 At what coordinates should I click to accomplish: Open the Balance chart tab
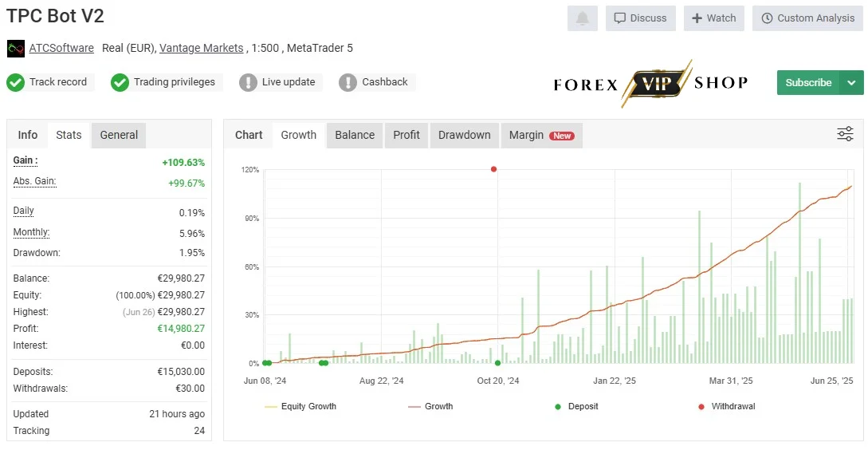(x=355, y=135)
